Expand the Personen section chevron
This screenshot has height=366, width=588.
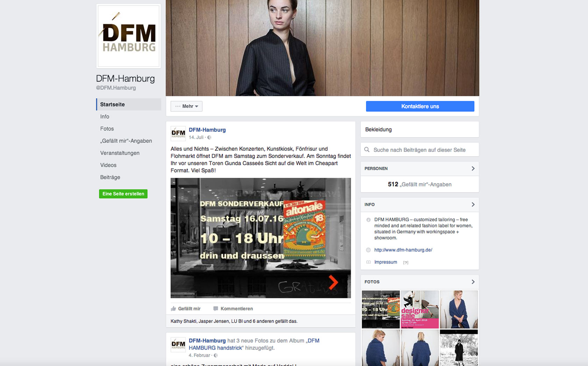pos(473,168)
